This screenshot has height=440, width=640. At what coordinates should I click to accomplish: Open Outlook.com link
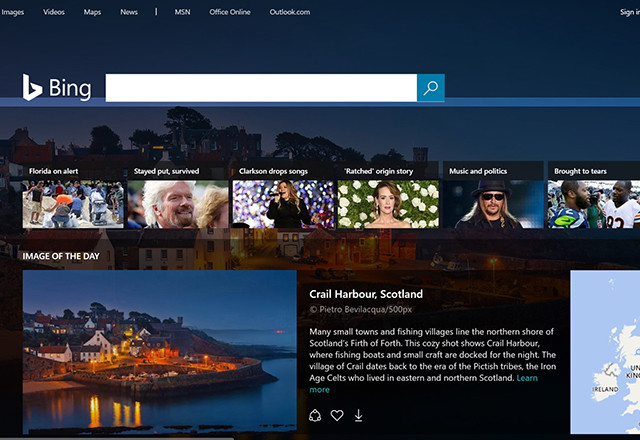(x=290, y=12)
